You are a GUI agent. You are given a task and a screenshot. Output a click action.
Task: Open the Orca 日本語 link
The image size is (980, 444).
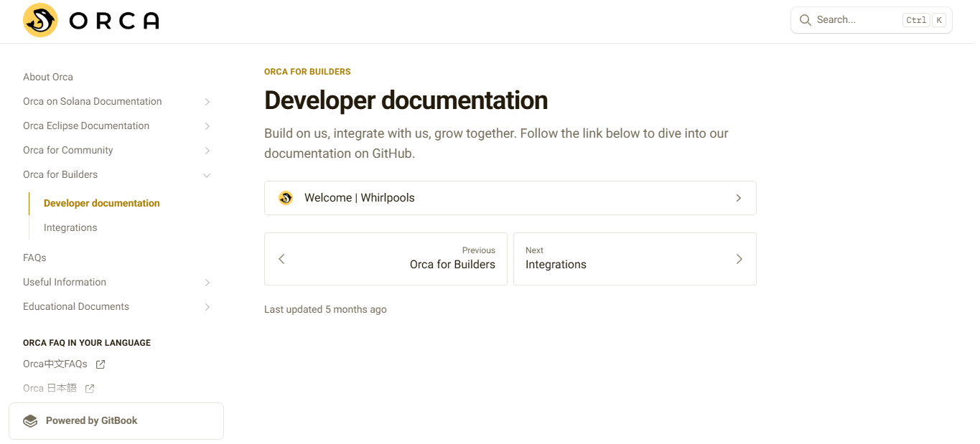tap(50, 388)
